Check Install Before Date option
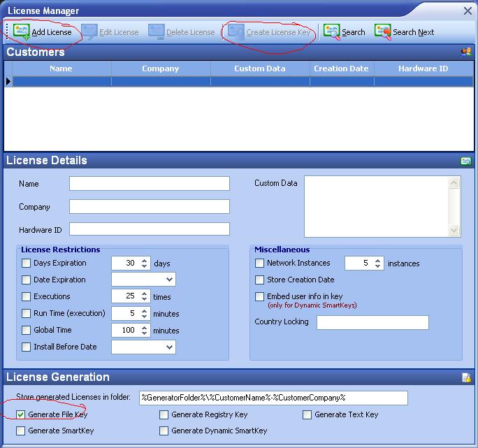The image size is (478, 448). click(27, 347)
